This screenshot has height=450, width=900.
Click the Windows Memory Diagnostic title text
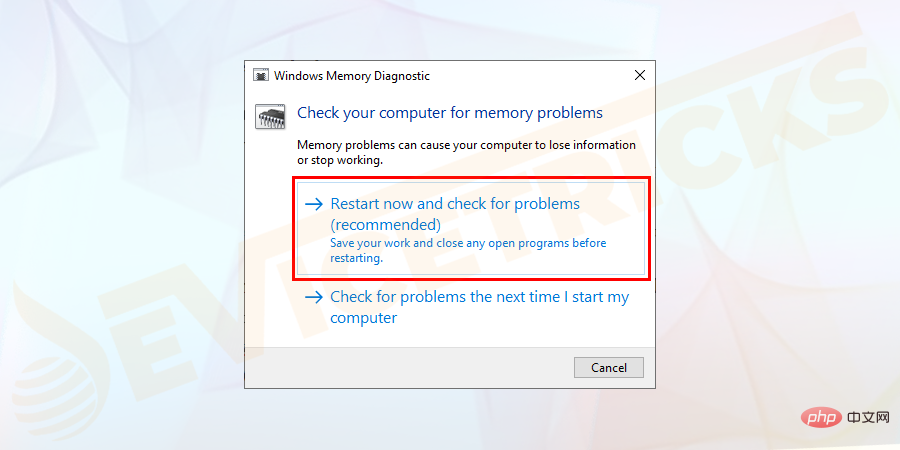click(x=352, y=76)
